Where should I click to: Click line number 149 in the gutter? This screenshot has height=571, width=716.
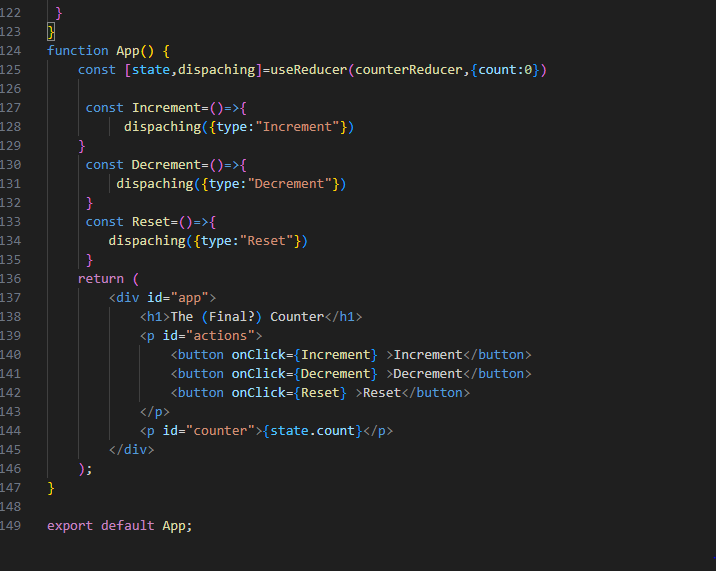tap(10, 526)
